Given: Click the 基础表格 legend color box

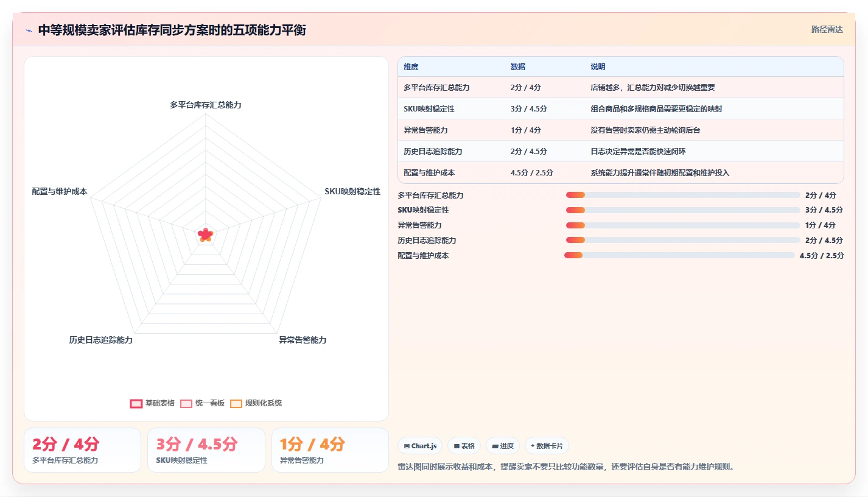Looking at the screenshot, I should tap(136, 403).
